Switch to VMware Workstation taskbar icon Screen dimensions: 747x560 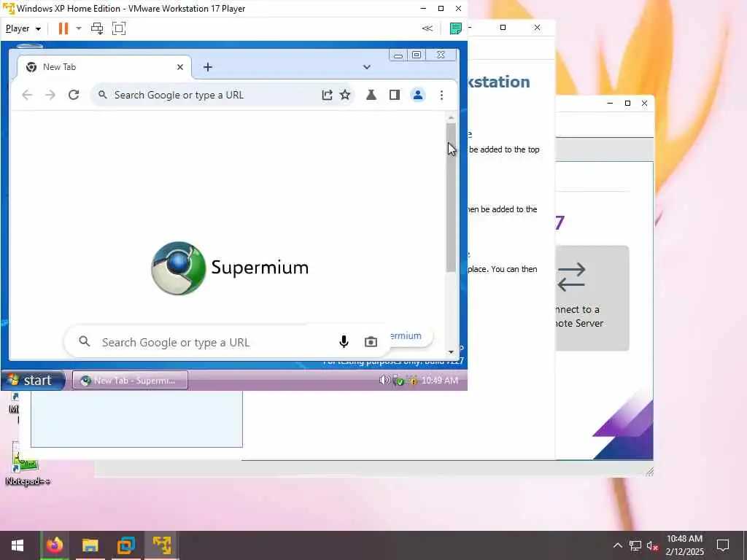pos(125,545)
